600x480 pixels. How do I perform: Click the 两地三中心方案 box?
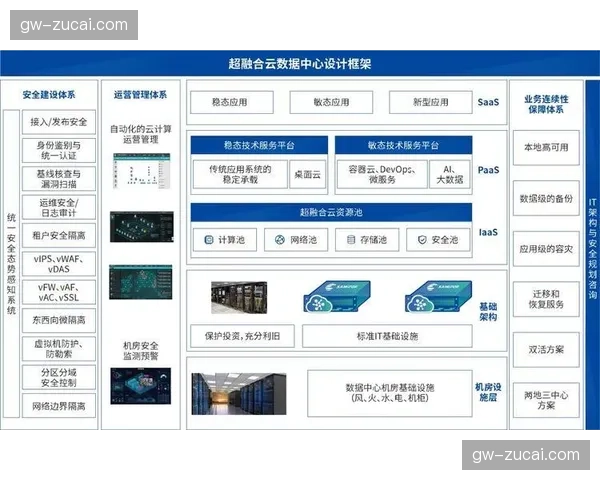coord(546,400)
